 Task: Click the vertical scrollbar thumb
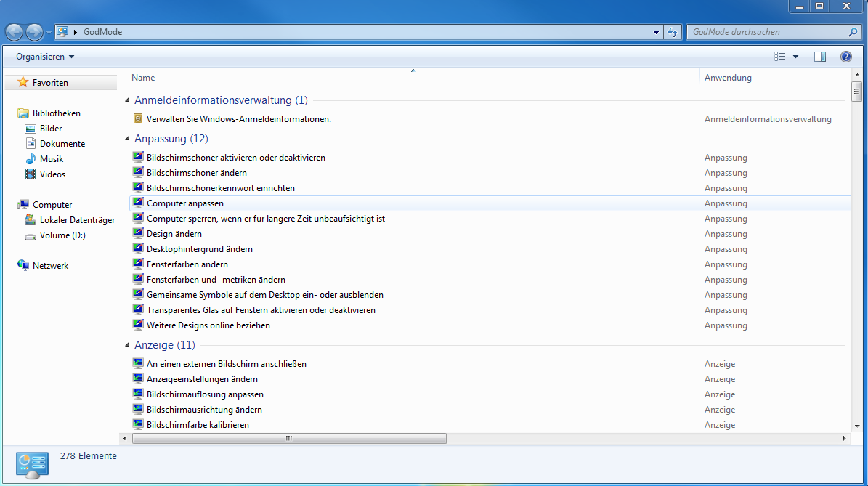[857, 91]
